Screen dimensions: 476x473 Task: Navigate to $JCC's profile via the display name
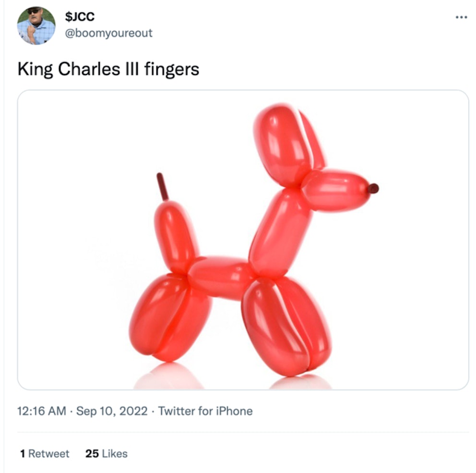[79, 15]
